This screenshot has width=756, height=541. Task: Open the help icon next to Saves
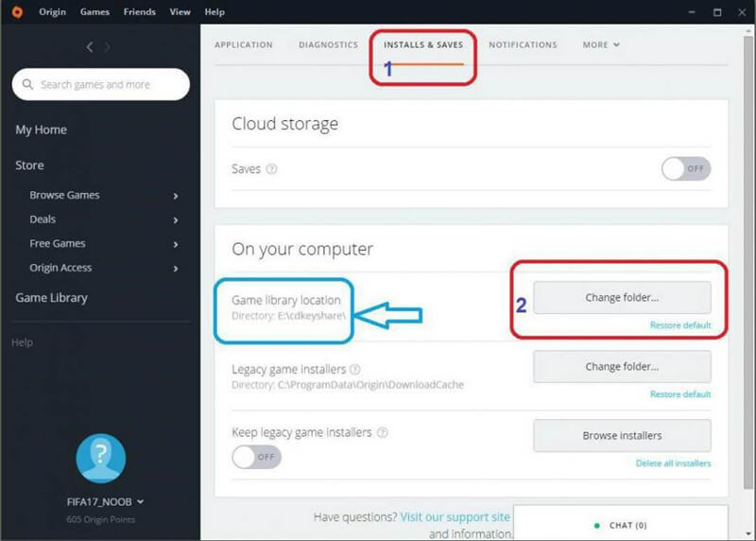click(x=271, y=169)
